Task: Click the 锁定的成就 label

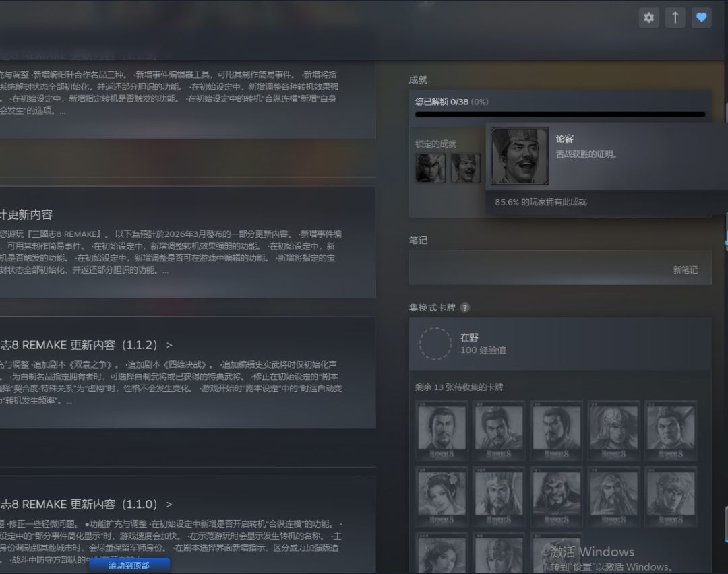Action: tap(435, 144)
